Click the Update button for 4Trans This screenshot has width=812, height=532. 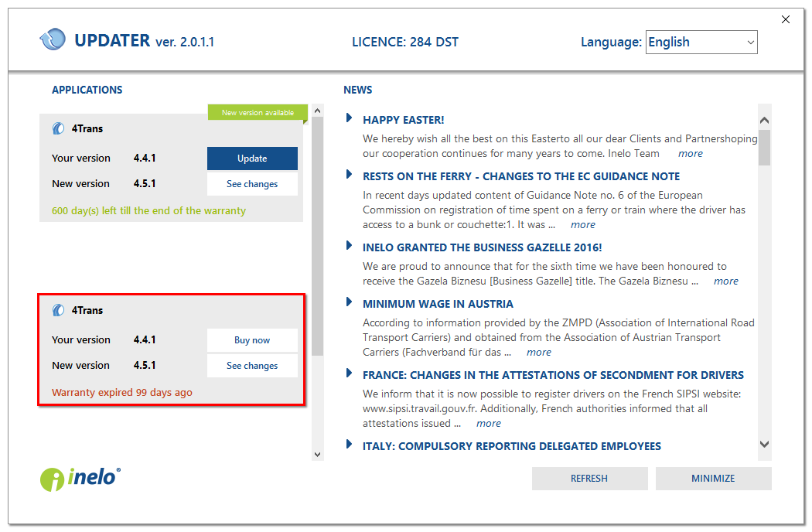[252, 159]
